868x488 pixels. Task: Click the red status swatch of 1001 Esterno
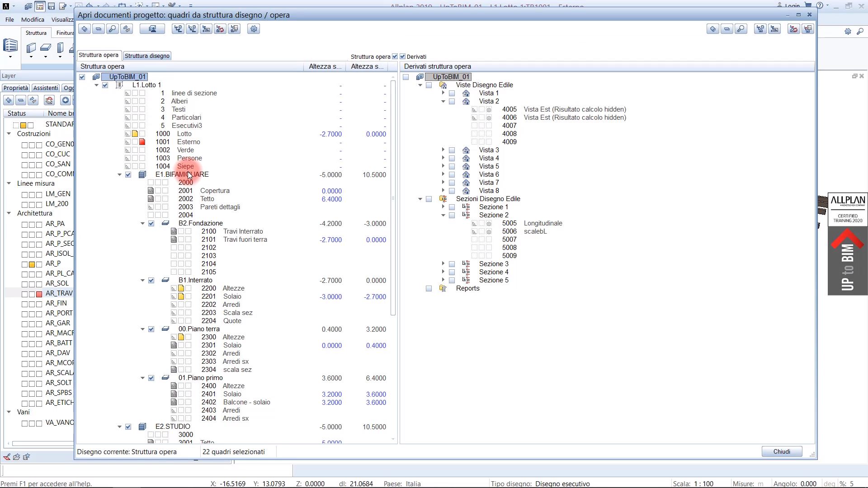pyautogui.click(x=142, y=142)
